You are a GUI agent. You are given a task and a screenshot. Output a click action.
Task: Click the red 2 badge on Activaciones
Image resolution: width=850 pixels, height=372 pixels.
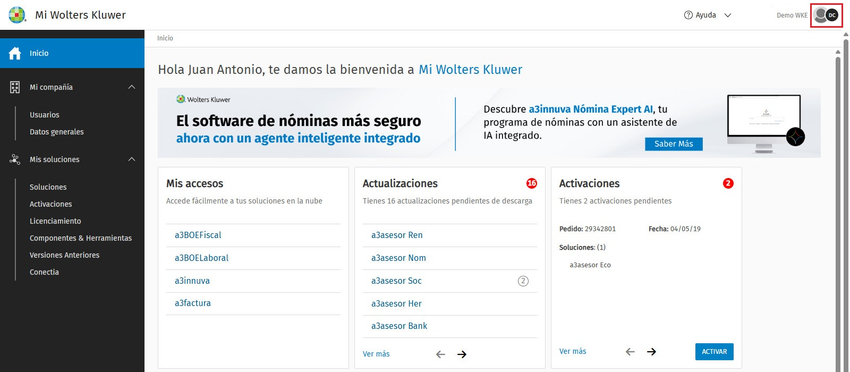[728, 184]
